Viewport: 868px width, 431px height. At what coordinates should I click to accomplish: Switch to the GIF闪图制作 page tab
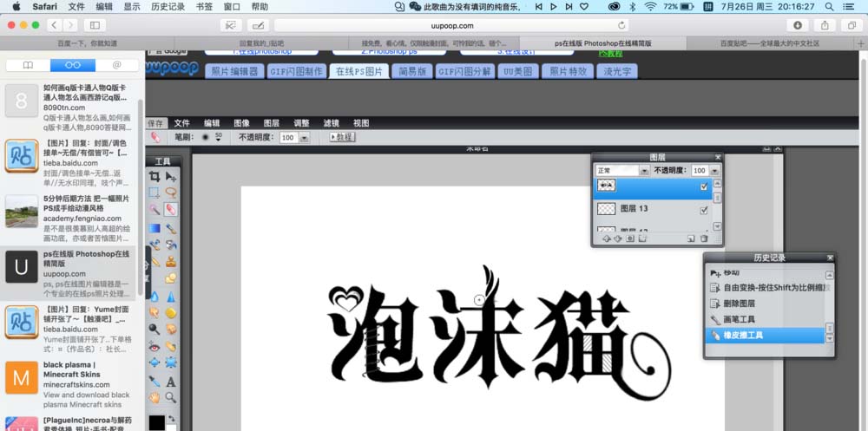pyautogui.click(x=296, y=71)
